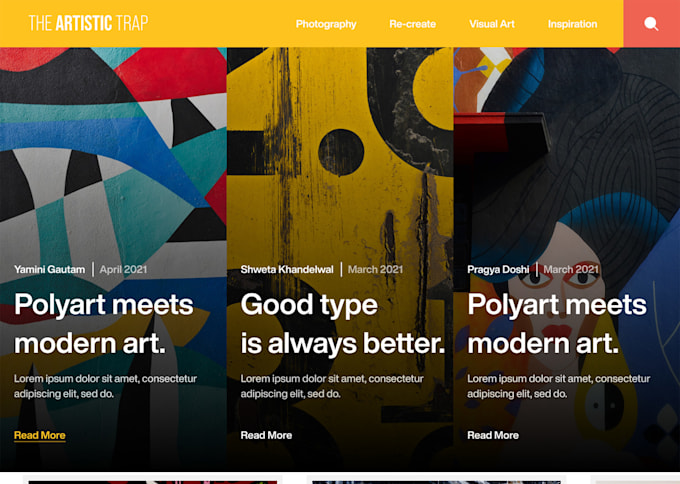This screenshot has width=680, height=484.
Task: Click the colorful geometric mural image
Action: click(x=113, y=152)
